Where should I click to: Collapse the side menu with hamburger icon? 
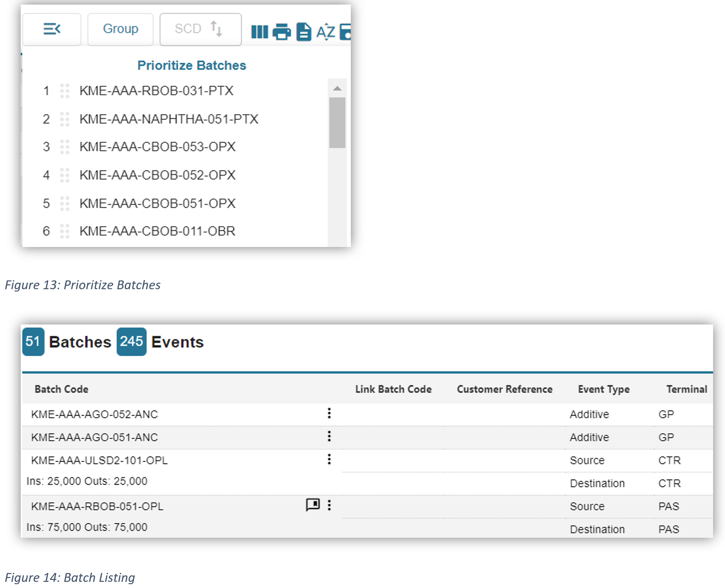tap(52, 29)
